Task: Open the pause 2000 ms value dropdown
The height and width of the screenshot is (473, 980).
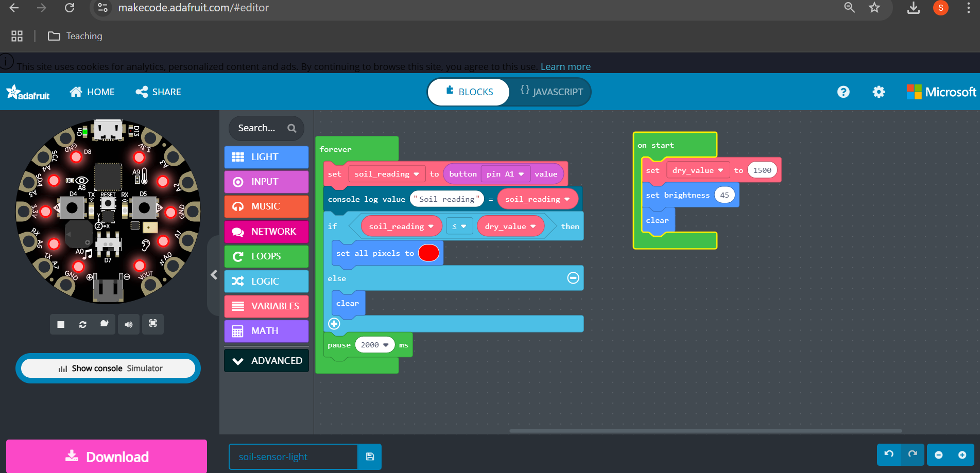Action: 386,345
